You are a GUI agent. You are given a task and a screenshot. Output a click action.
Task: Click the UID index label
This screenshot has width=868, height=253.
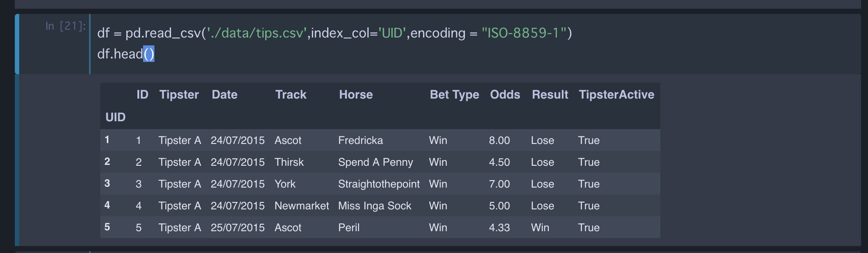click(x=116, y=117)
